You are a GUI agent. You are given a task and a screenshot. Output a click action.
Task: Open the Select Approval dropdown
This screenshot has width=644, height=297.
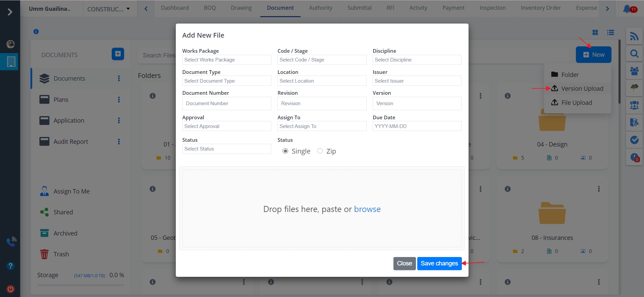pyautogui.click(x=227, y=126)
